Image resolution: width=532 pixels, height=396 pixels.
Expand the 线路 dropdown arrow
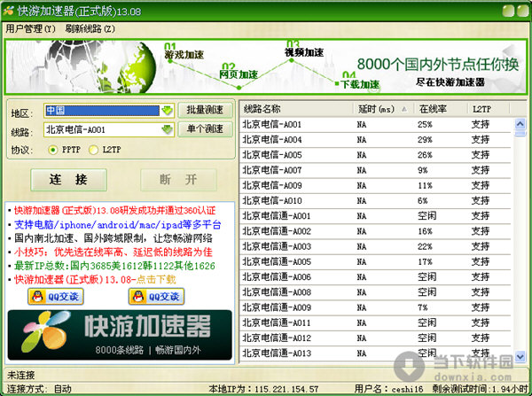point(167,129)
